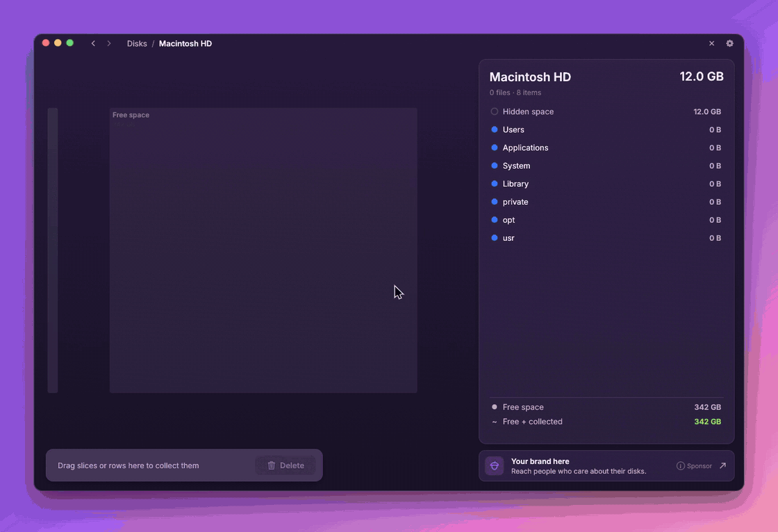Image resolution: width=778 pixels, height=532 pixels.
Task: Open the settings gear icon
Action: (x=729, y=44)
